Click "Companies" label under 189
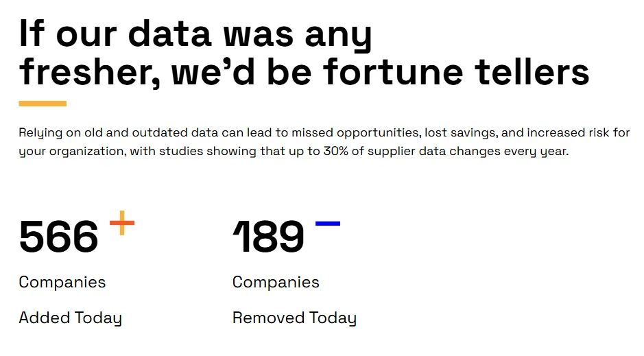 coord(276,283)
